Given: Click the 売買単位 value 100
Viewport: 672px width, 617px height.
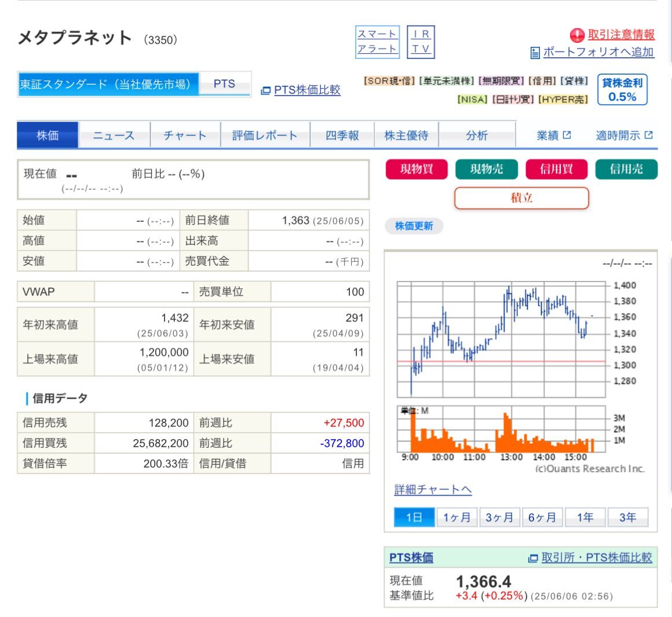Looking at the screenshot, I should click(355, 292).
